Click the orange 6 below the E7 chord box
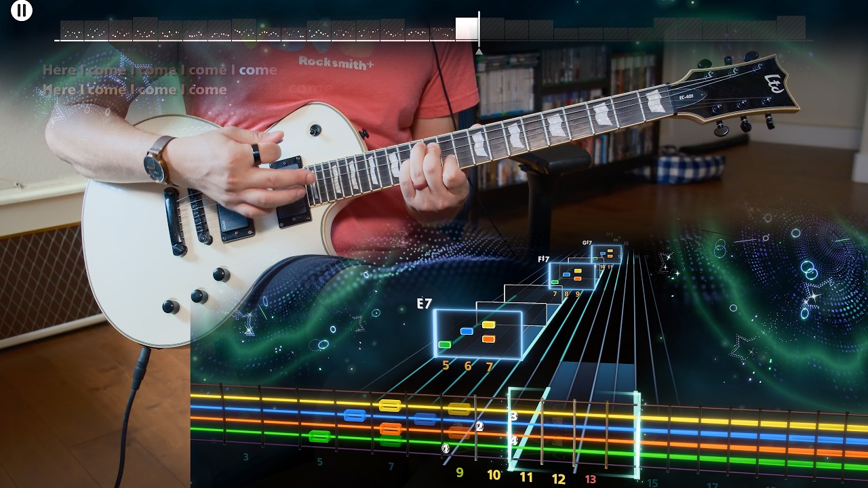This screenshot has height=488, width=868. 467,366
